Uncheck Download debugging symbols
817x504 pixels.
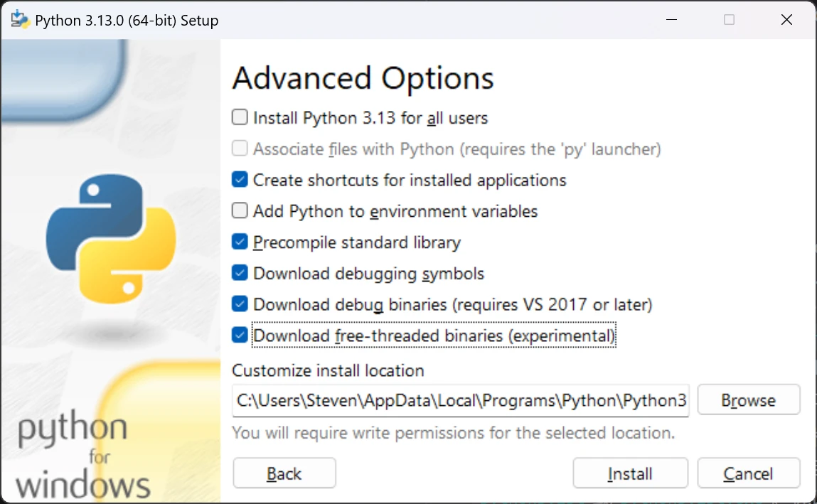[240, 273]
